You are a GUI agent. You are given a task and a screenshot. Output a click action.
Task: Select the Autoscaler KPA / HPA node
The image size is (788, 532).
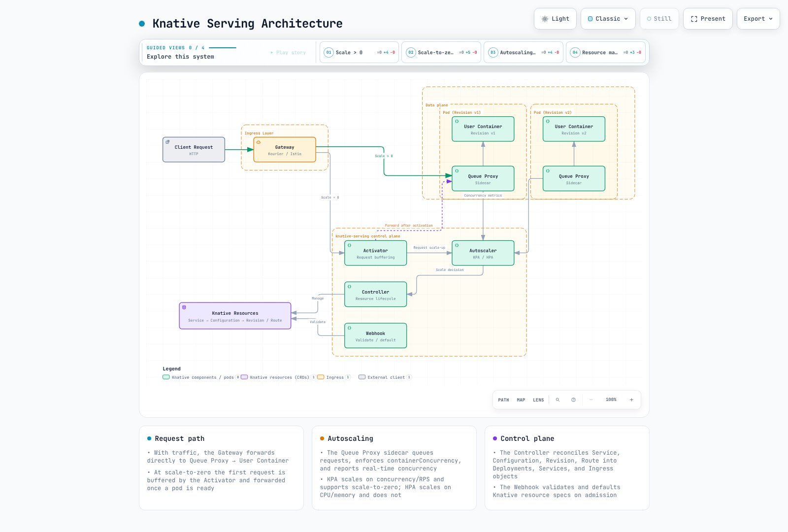(x=483, y=253)
